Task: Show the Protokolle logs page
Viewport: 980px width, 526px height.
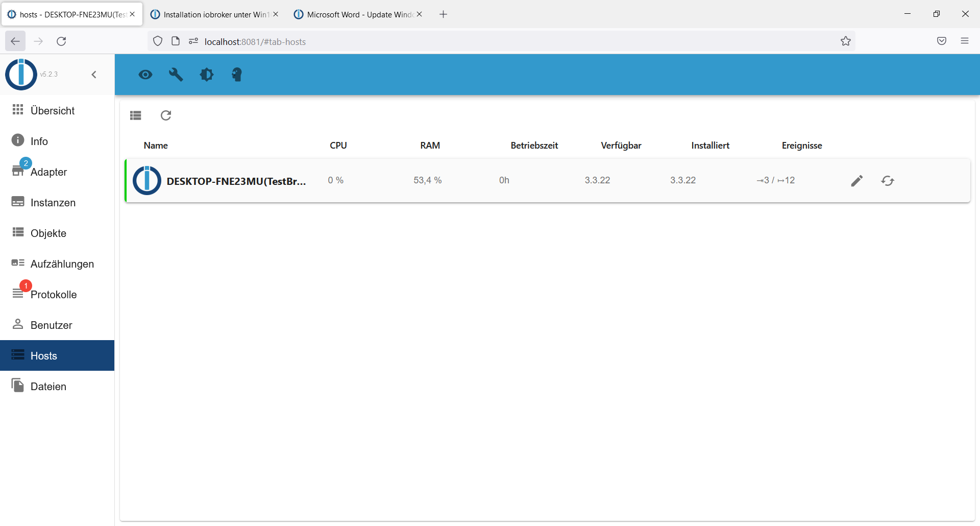Action: [57, 294]
